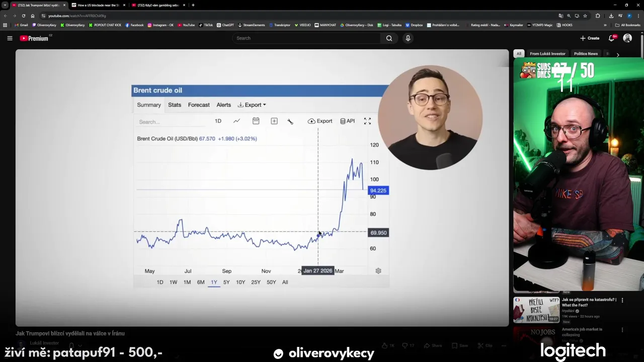
Task: Open the Transkriptor bookmark
Action: 279,25
